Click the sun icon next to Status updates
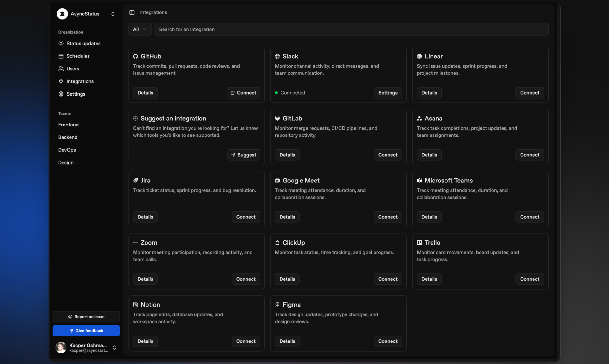 click(x=61, y=43)
